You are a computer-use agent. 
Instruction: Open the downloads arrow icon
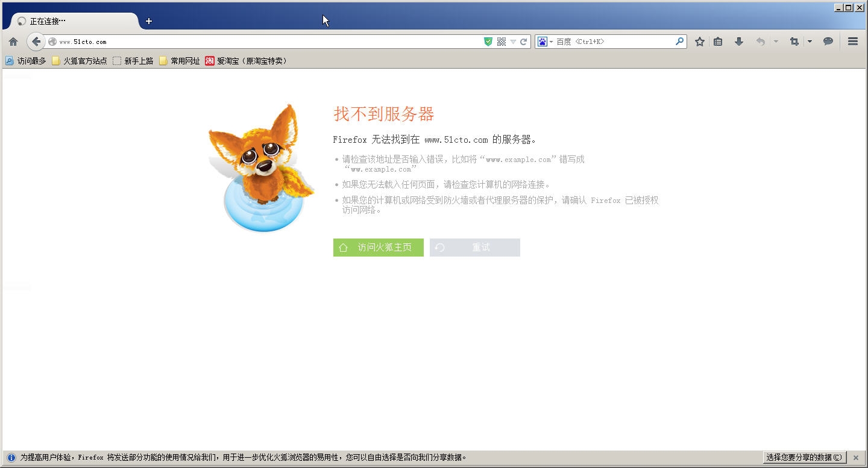pos(738,42)
